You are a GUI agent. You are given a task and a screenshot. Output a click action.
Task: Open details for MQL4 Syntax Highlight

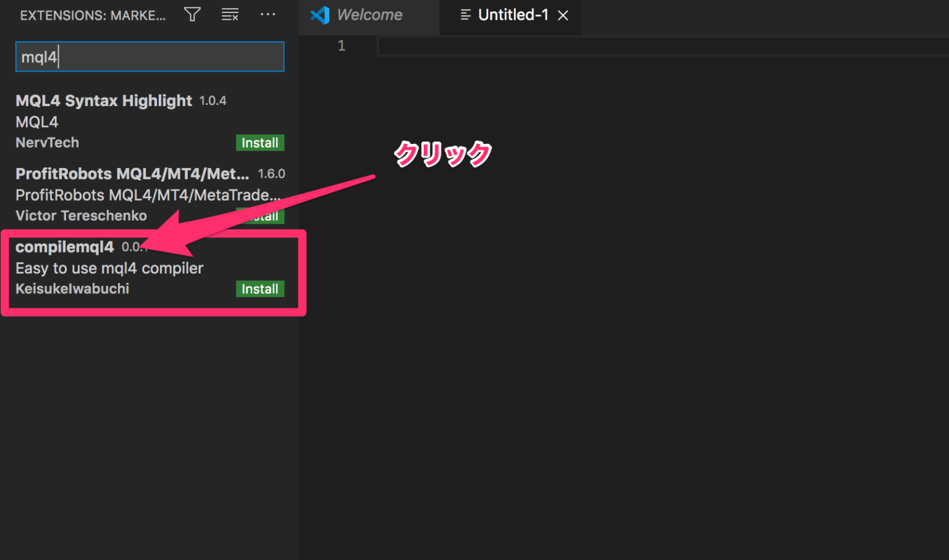click(x=103, y=101)
